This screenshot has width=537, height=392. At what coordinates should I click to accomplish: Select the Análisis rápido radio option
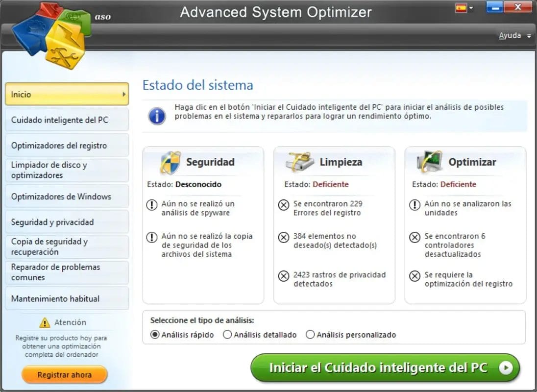coord(155,335)
